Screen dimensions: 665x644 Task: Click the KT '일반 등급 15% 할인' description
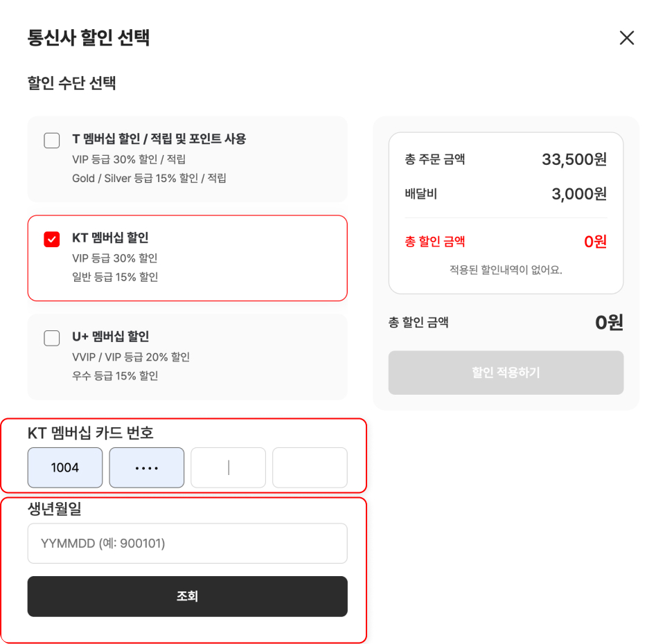tap(115, 277)
